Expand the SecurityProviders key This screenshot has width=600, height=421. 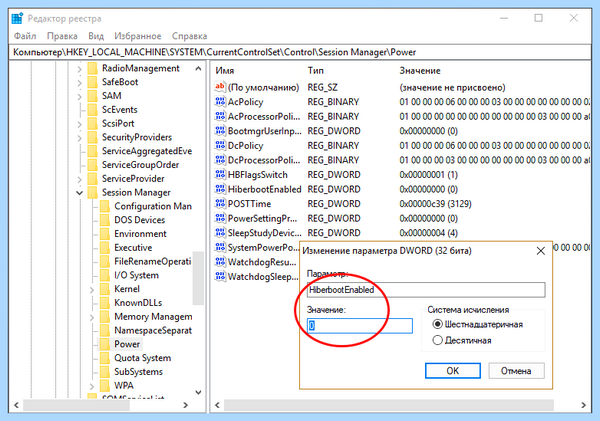pyautogui.click(x=79, y=138)
